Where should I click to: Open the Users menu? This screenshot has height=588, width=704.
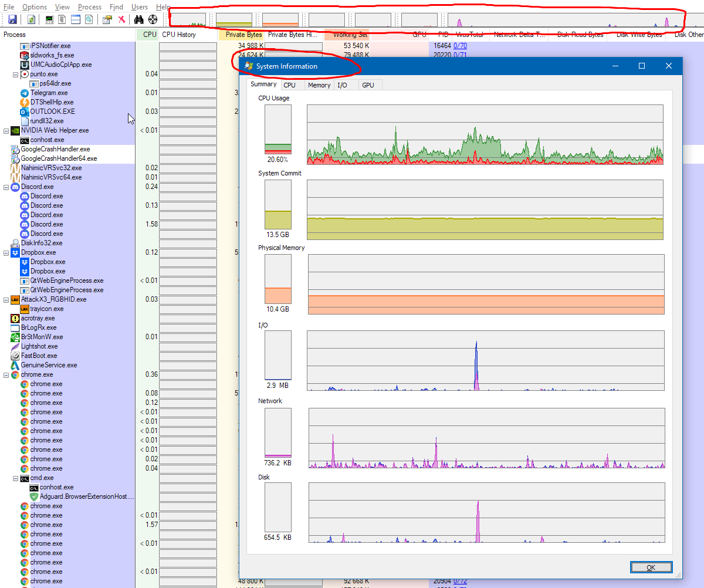(x=140, y=7)
